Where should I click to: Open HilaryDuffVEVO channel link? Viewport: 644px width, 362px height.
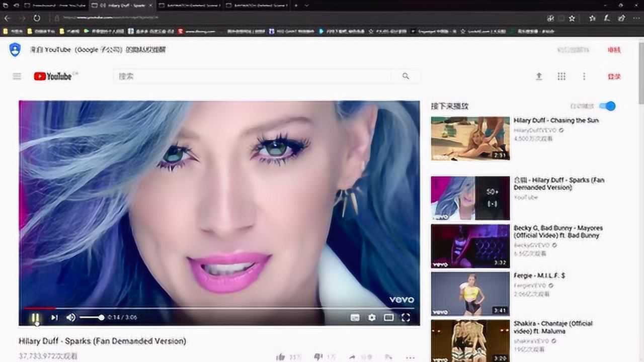pyautogui.click(x=535, y=130)
